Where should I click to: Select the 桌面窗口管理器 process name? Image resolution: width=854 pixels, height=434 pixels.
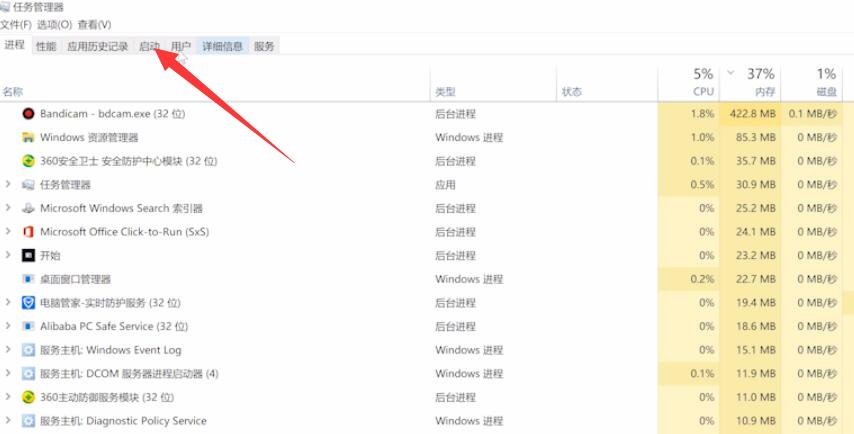[75, 279]
